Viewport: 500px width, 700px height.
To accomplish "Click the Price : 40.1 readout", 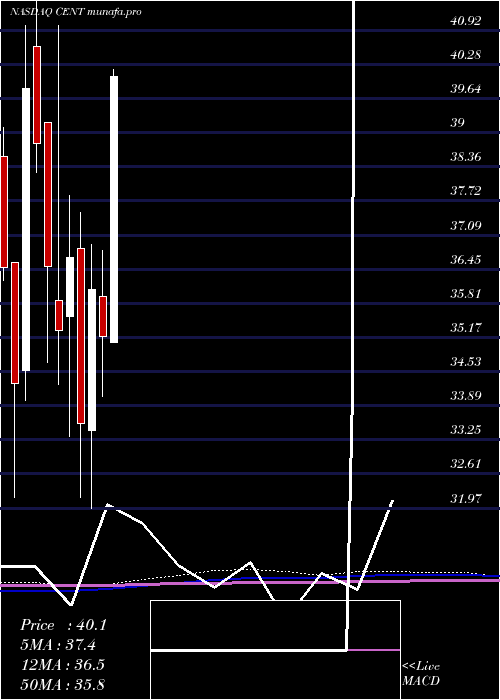I will click(63, 625).
